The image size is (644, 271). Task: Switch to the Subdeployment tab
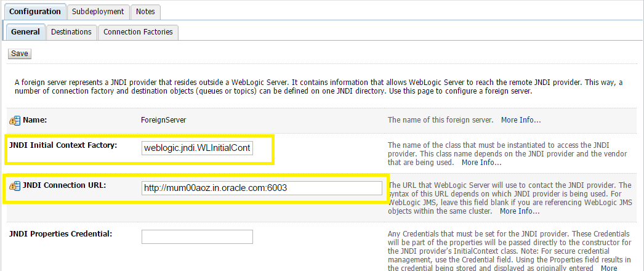[98, 12]
